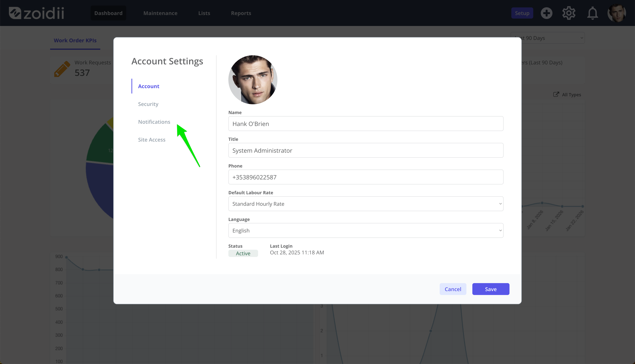Go to the Site Access tab
The width and height of the screenshot is (635, 364).
[152, 140]
